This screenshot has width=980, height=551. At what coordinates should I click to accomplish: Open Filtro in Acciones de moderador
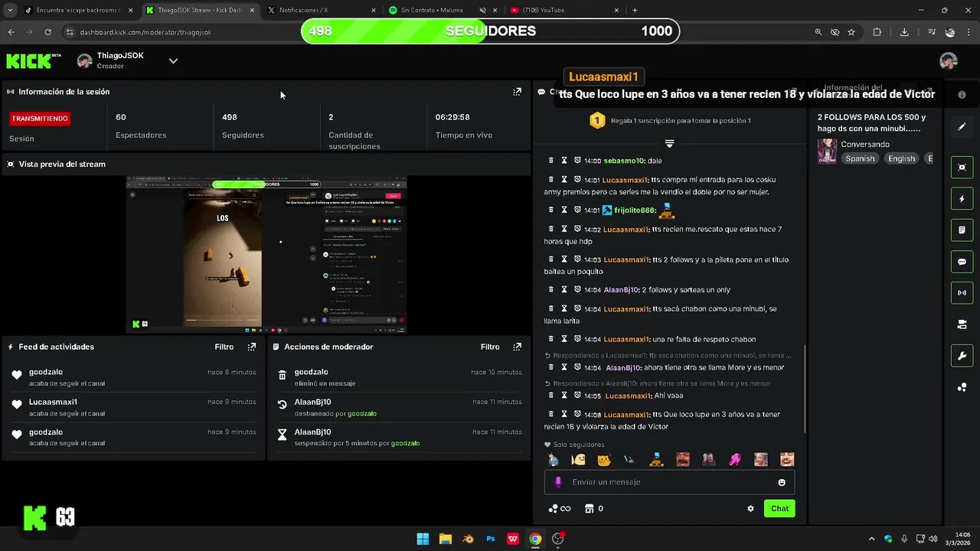pos(490,347)
